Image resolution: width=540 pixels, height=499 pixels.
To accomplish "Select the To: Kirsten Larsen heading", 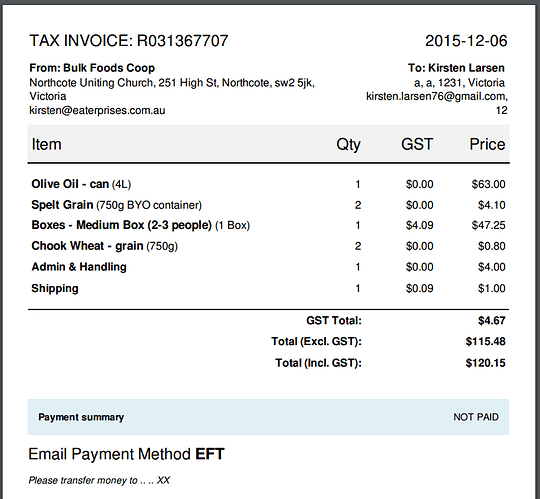I will 456,68.
